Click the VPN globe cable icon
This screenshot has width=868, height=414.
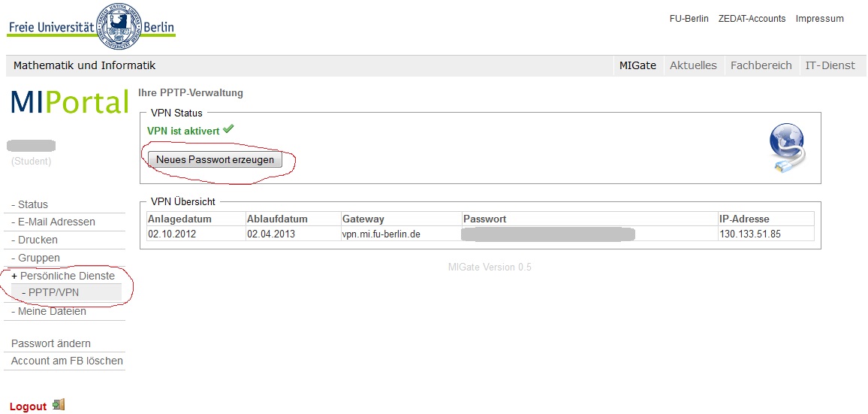click(787, 149)
